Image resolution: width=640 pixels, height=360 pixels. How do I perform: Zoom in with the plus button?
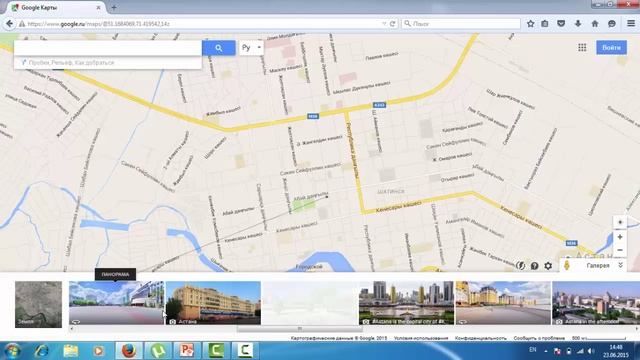click(620, 237)
